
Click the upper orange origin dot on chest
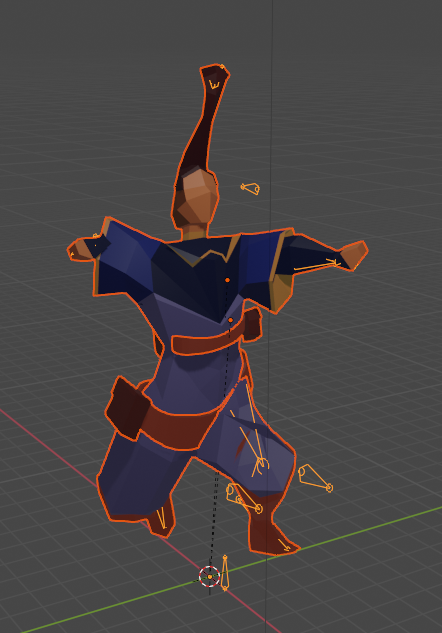[227, 280]
